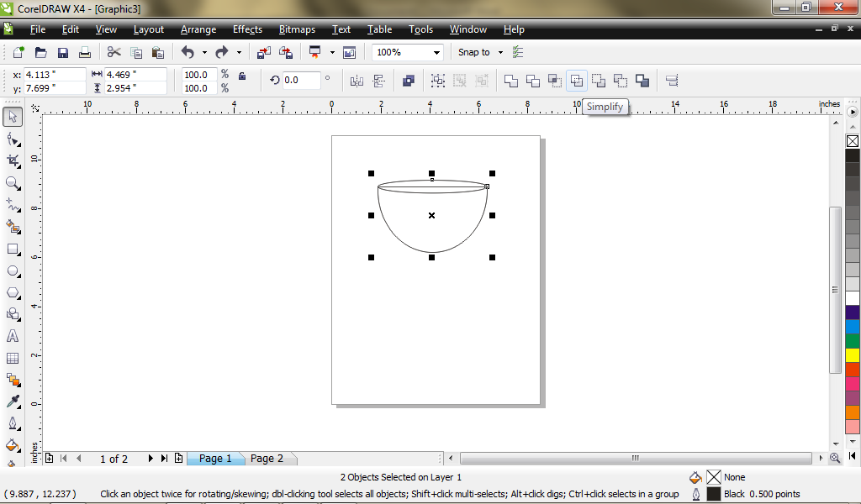
Task: Click the Import icon
Action: [263, 52]
